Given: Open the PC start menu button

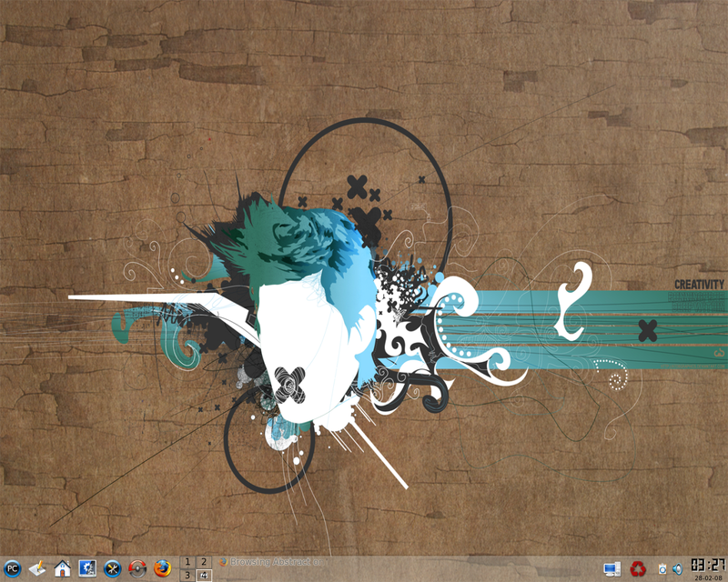Looking at the screenshot, I should coord(13,568).
